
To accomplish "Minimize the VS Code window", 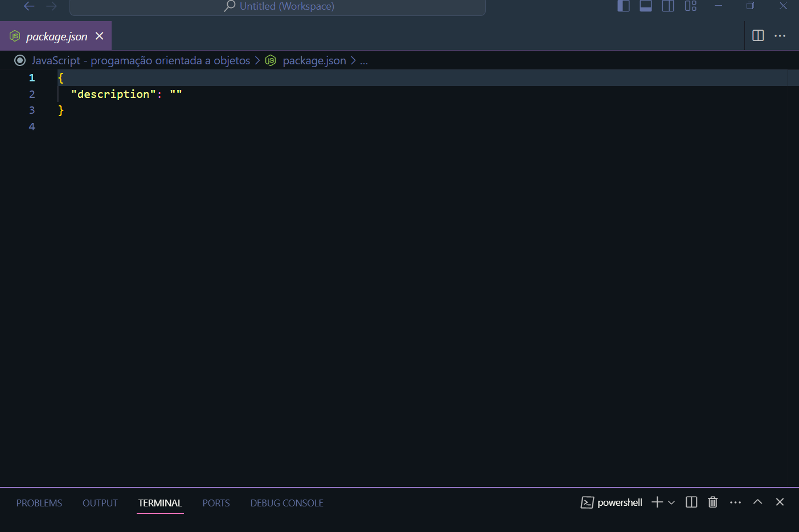I will pos(719,6).
